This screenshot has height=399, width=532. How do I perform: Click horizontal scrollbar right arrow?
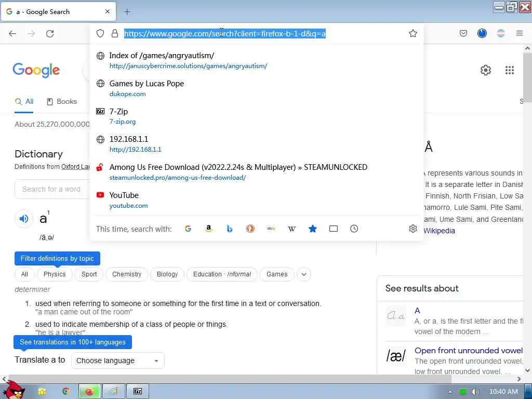[x=519, y=379]
